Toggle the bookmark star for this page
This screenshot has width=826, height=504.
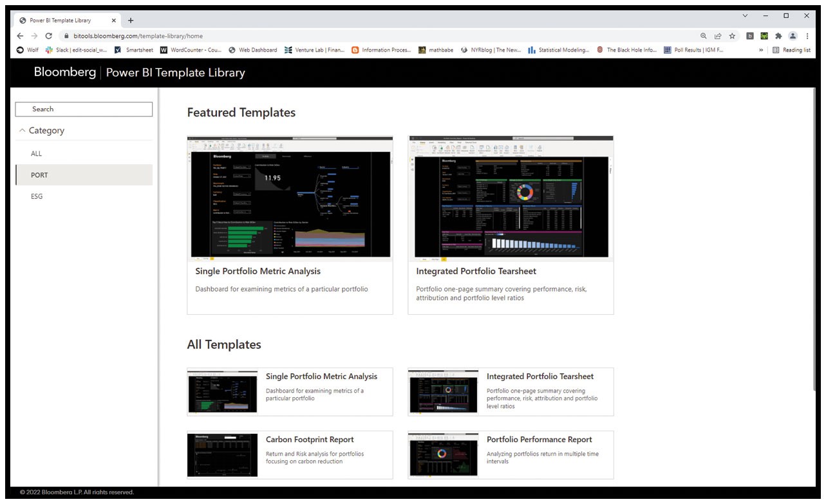(x=733, y=36)
